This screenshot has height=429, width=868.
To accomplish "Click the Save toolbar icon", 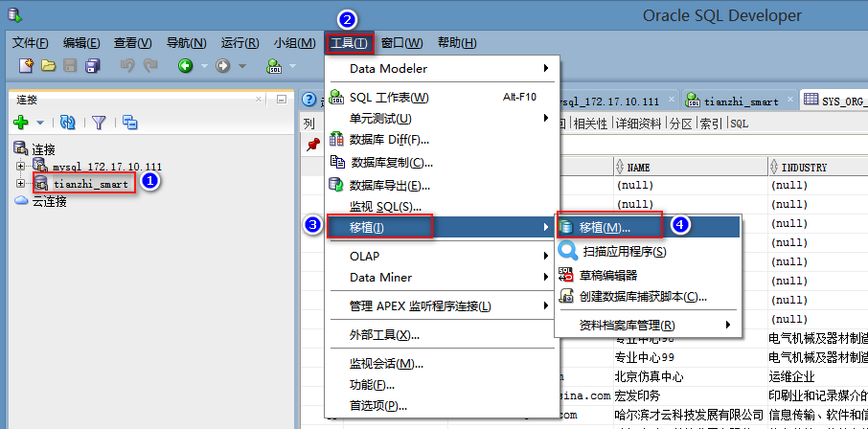I will [70, 66].
